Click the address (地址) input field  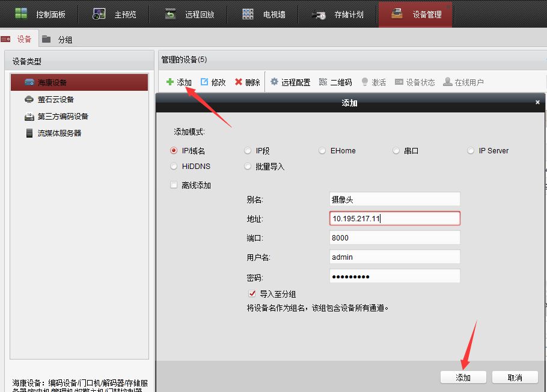pos(394,218)
